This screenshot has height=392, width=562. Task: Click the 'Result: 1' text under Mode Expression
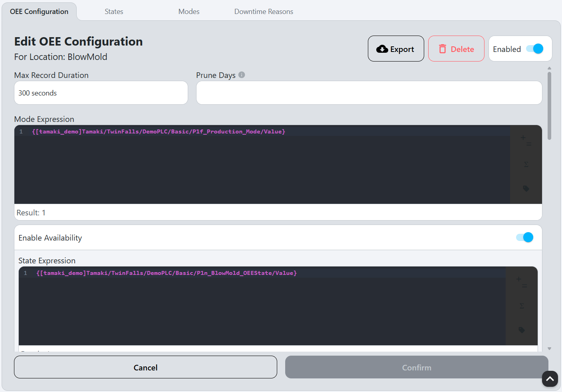point(31,213)
